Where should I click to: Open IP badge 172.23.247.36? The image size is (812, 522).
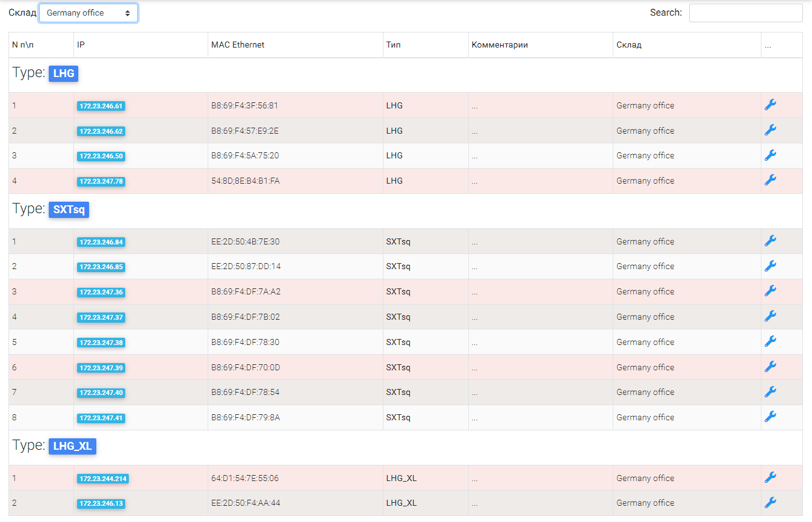point(101,292)
